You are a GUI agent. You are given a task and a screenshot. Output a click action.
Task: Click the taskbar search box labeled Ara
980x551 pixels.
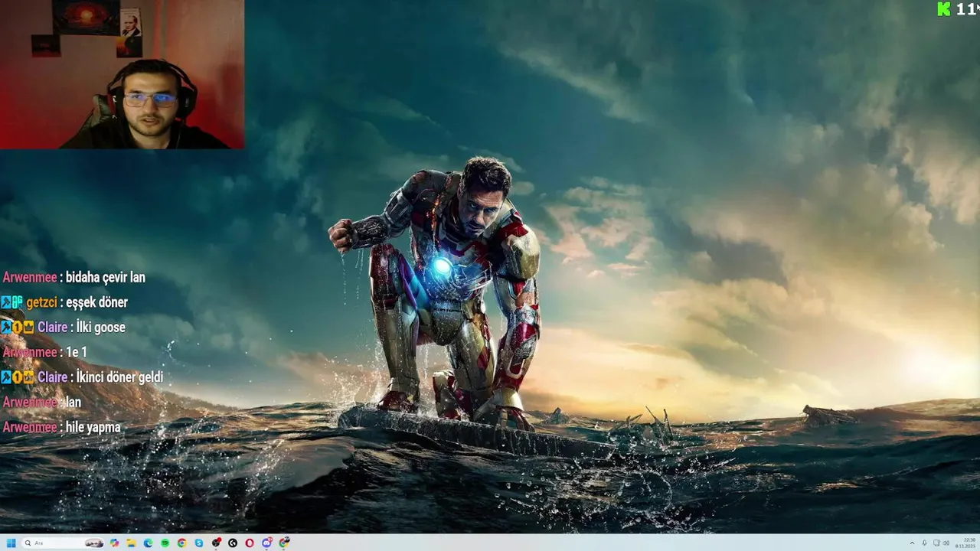tap(63, 543)
